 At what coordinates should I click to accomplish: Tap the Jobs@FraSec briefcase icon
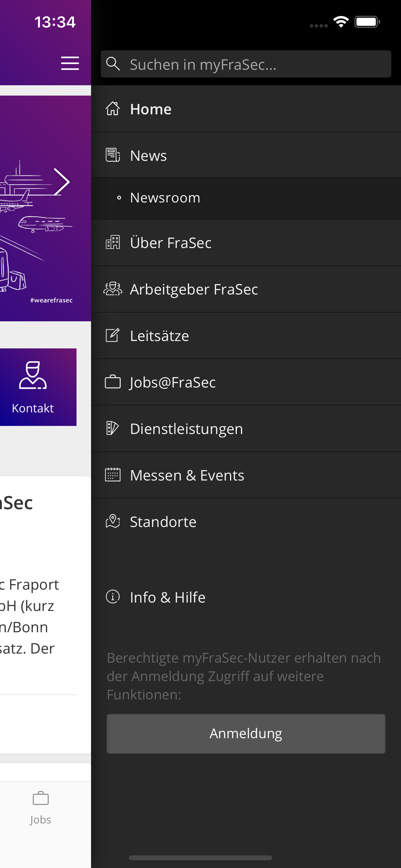[x=113, y=382]
